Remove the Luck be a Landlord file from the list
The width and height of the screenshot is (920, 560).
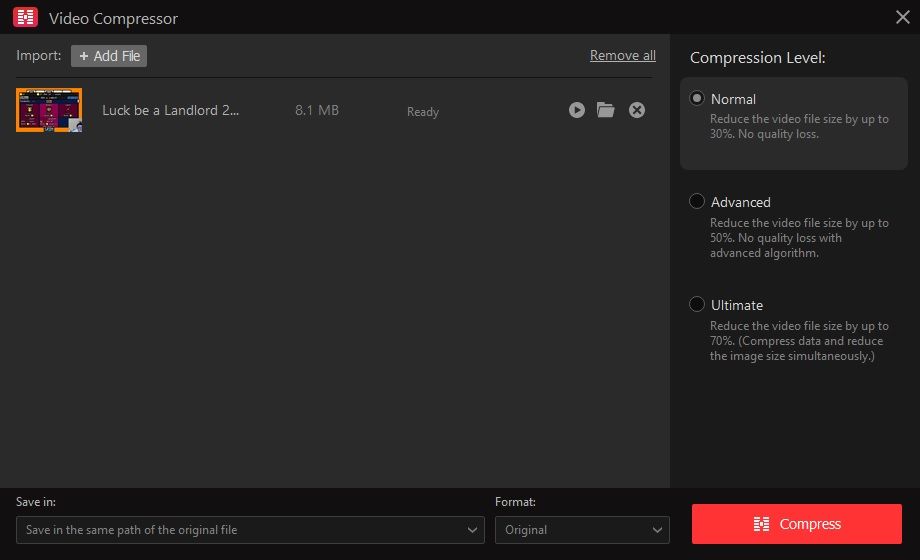pos(637,110)
